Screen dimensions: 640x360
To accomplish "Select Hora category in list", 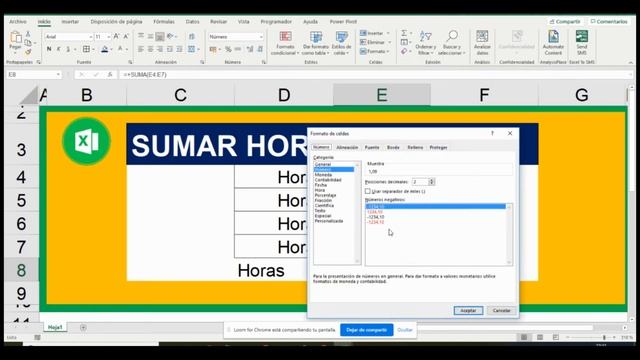I will pos(320,190).
